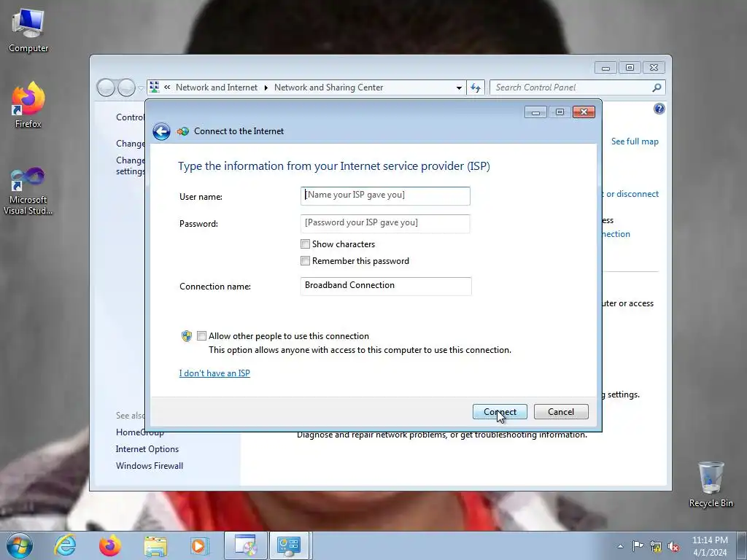Click the Connect button
The height and width of the screenshot is (560, 747).
[500, 412]
